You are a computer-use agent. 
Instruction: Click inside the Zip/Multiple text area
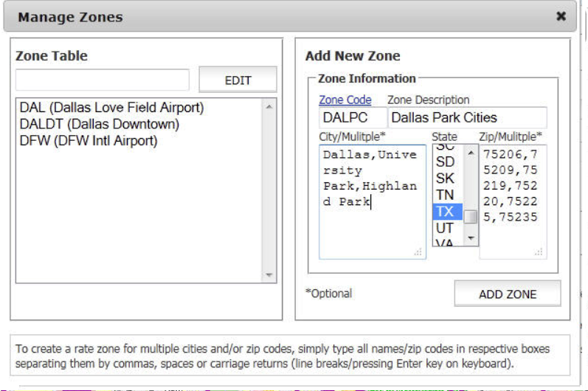513,236
